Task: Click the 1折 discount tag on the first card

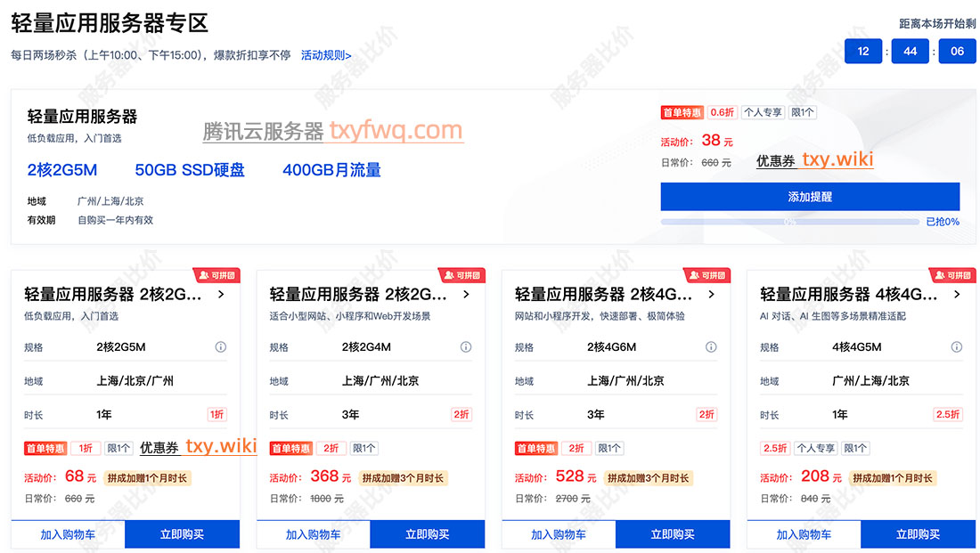Action: tap(216, 414)
